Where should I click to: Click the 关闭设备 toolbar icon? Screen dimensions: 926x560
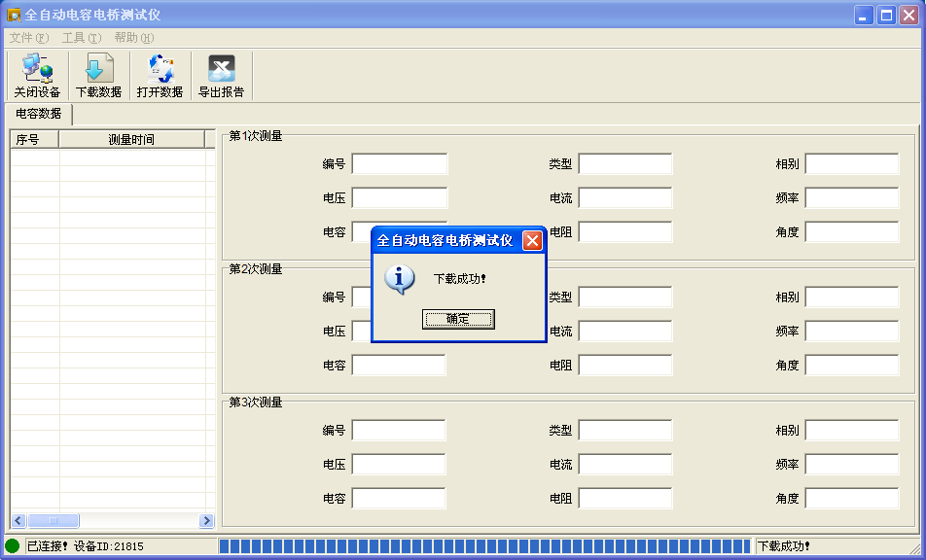[37, 76]
